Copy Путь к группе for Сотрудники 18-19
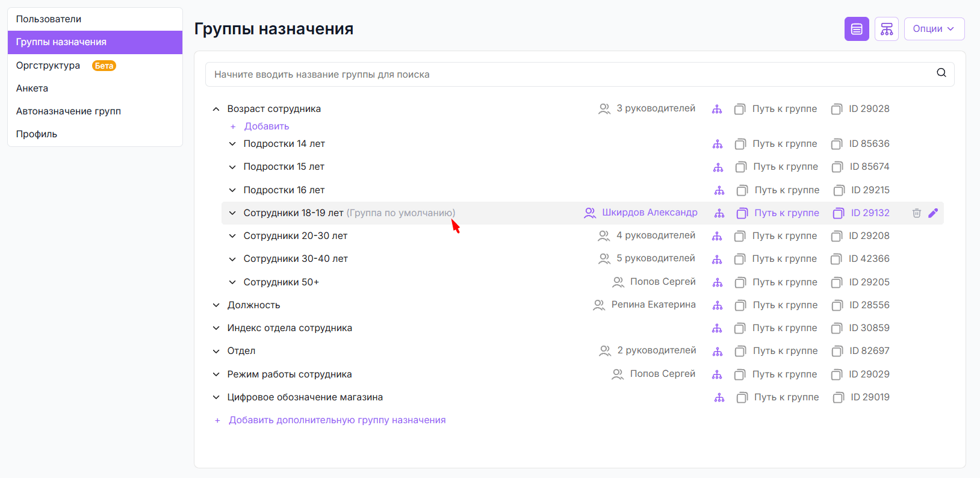Viewport: 980px width, 478px height. click(778, 214)
